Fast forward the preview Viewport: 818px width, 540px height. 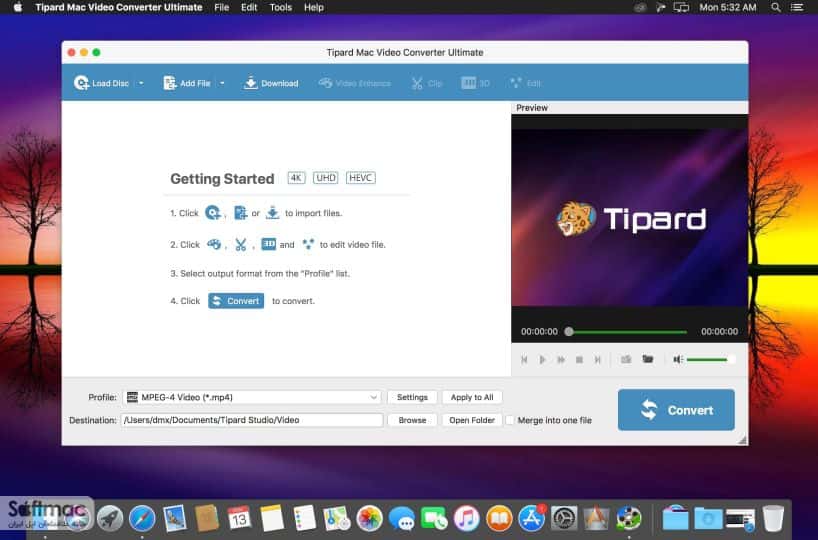[x=561, y=359]
